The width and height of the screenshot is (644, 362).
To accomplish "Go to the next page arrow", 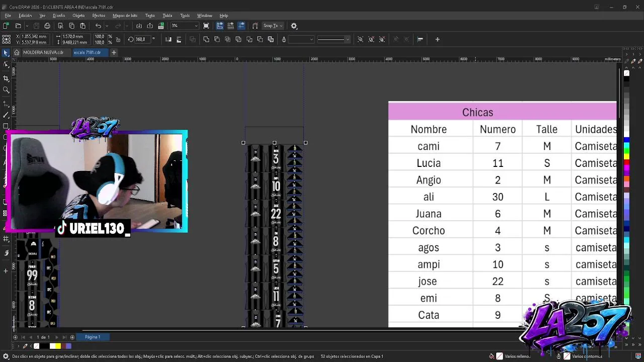I will point(56,337).
